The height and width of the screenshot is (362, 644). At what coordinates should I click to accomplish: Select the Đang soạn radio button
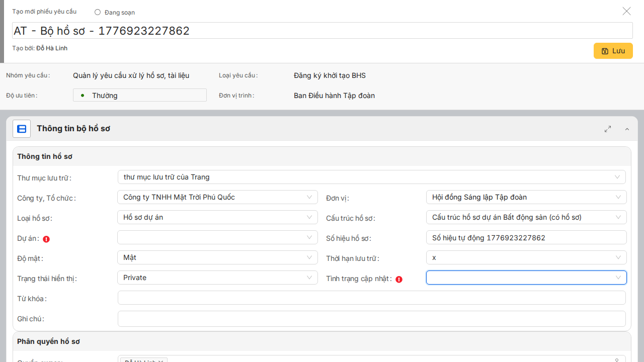tap(98, 12)
